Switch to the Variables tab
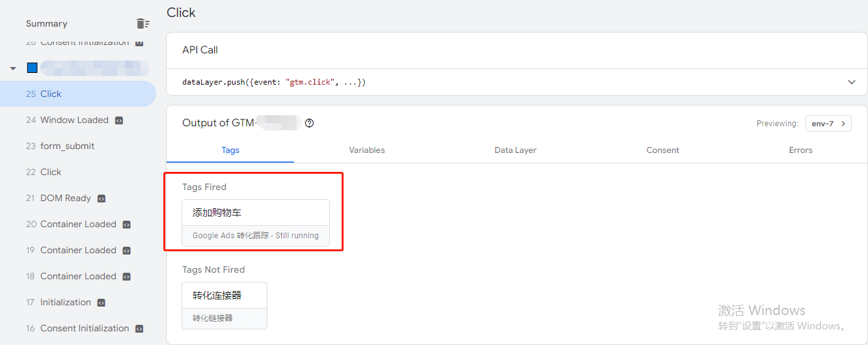This screenshot has width=868, height=345. [x=367, y=150]
